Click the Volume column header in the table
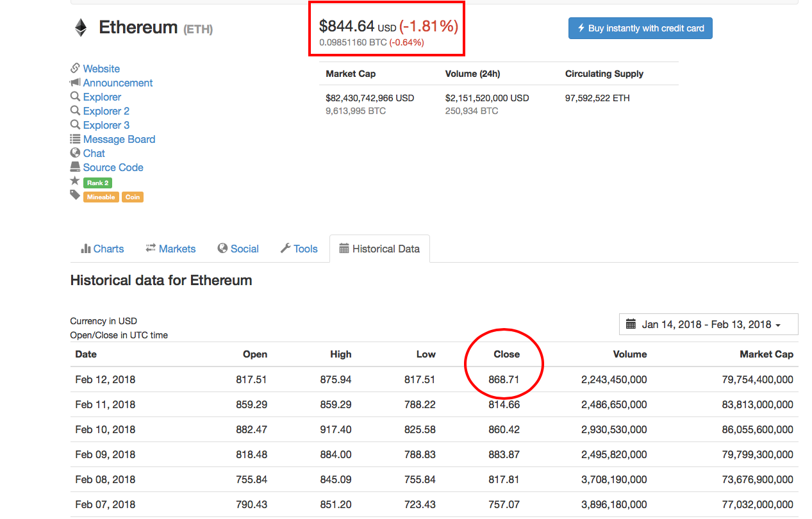This screenshot has height=519, width=812. coord(630,354)
